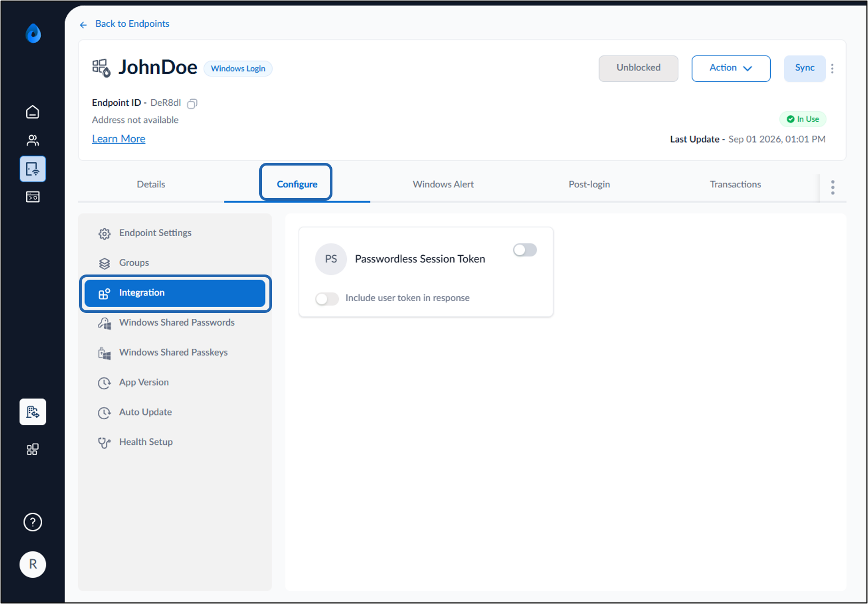Click the endpoint device icon beside JohnDoe
The width and height of the screenshot is (868, 604).
[102, 68]
